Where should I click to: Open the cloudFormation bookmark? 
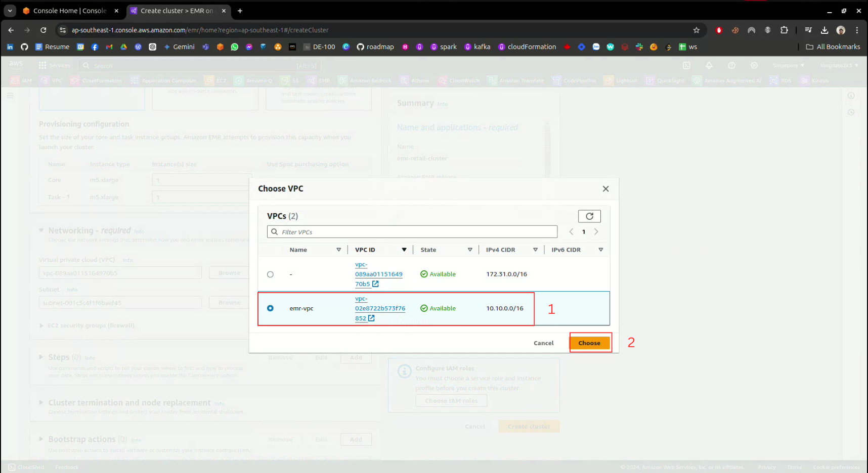click(x=527, y=47)
